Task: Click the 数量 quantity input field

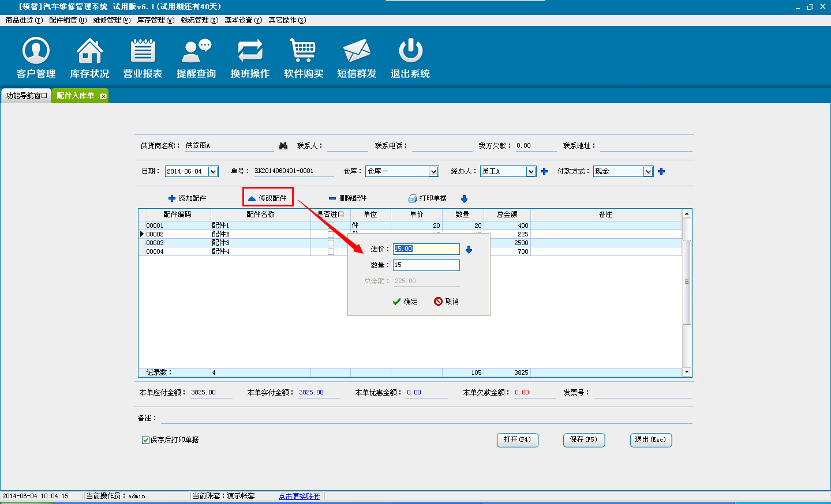Action: click(x=426, y=265)
